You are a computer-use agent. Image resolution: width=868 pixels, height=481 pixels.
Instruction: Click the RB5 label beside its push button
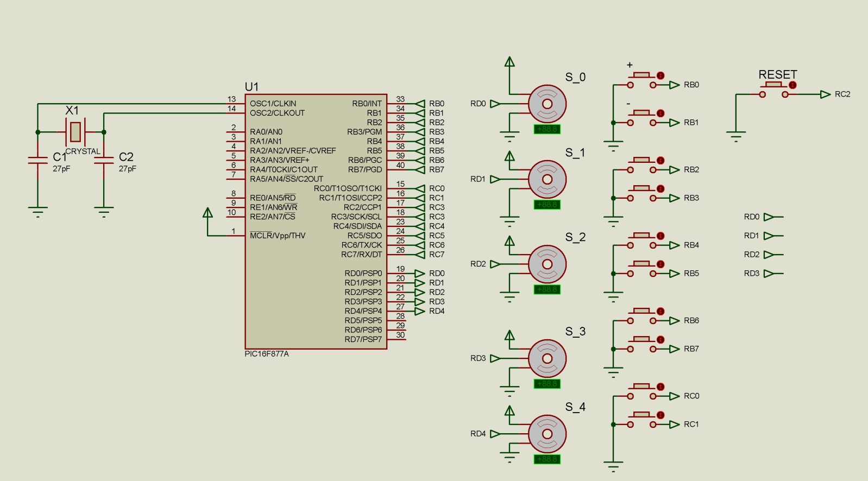pos(691,274)
